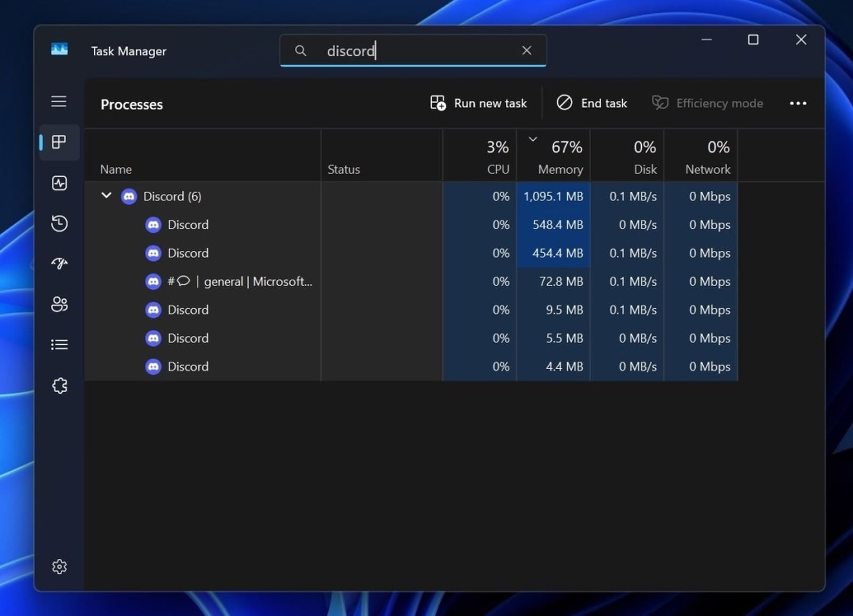Viewport: 853px width, 616px height.
Task: Open the Details view in sidebar
Action: click(x=59, y=344)
